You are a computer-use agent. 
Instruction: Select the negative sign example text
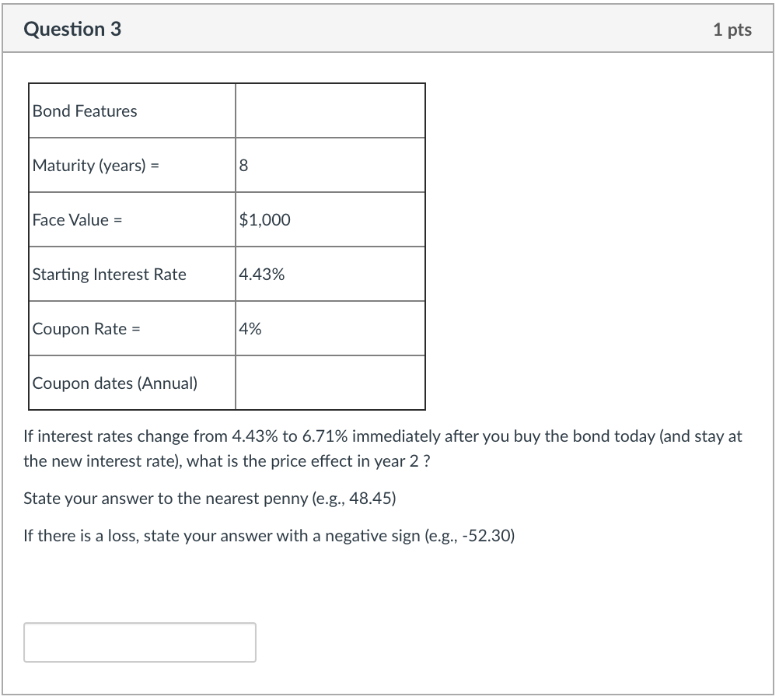pos(268,536)
